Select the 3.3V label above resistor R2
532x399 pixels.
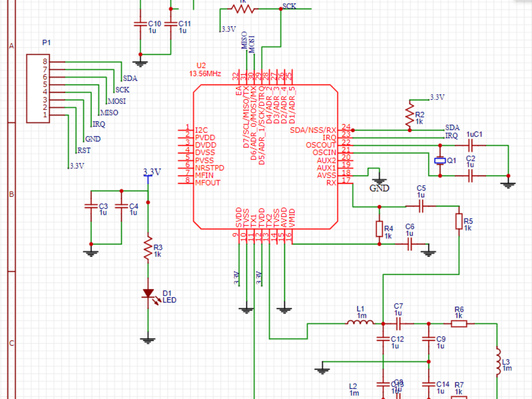437,97
